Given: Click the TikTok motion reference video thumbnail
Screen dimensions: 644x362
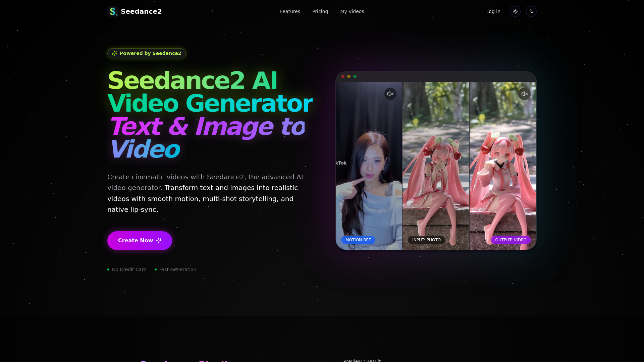Looking at the screenshot, I should (369, 164).
